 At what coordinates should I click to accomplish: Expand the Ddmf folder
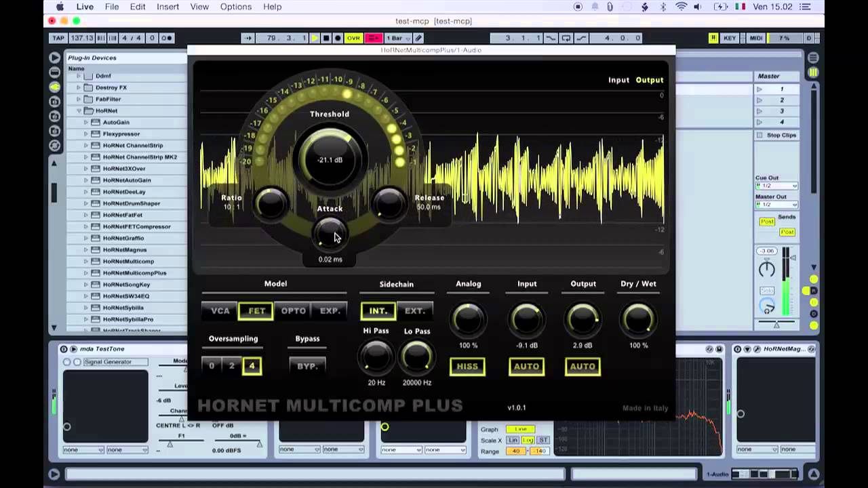tap(79, 76)
